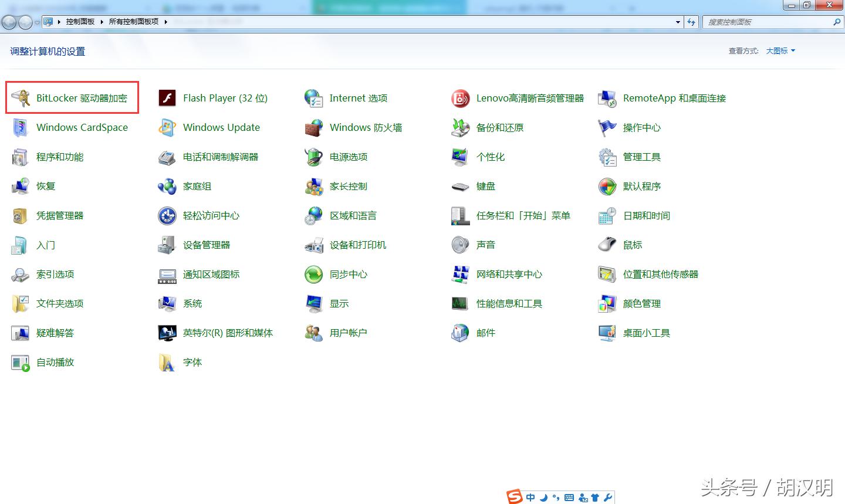Launch Flash Player (32 位) settings
The image size is (845, 504).
[225, 98]
